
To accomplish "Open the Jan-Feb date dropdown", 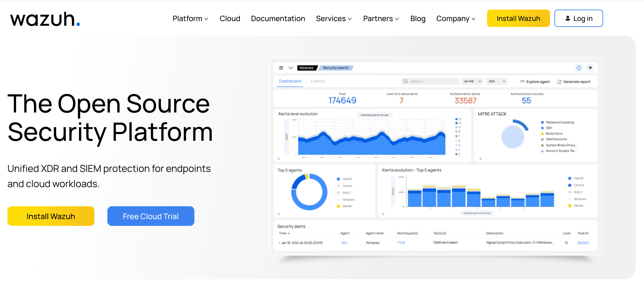I will 472,81.
